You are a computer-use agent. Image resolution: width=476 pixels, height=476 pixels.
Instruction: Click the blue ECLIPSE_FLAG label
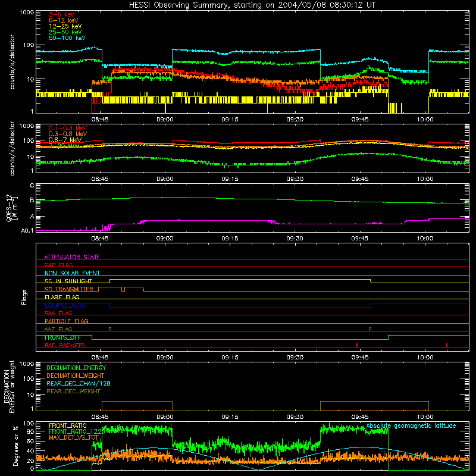coord(65,305)
